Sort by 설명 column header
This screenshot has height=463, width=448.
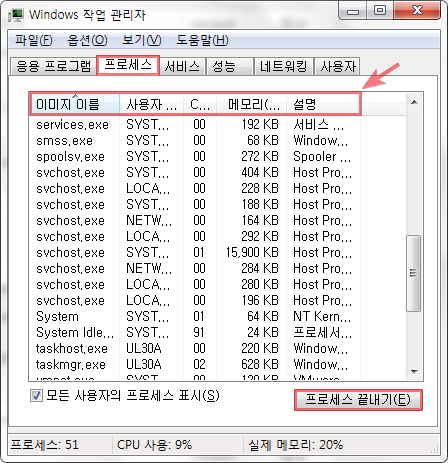pyautogui.click(x=323, y=105)
